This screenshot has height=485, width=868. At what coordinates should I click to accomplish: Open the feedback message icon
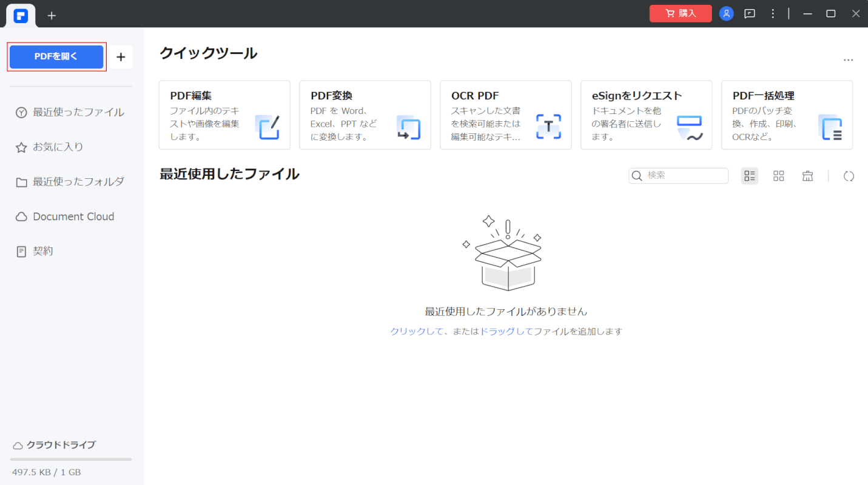pos(750,13)
